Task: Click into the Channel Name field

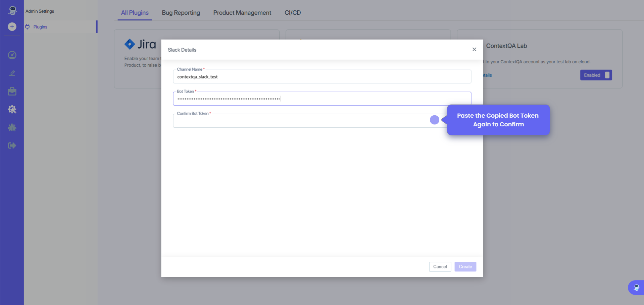Action: click(322, 77)
